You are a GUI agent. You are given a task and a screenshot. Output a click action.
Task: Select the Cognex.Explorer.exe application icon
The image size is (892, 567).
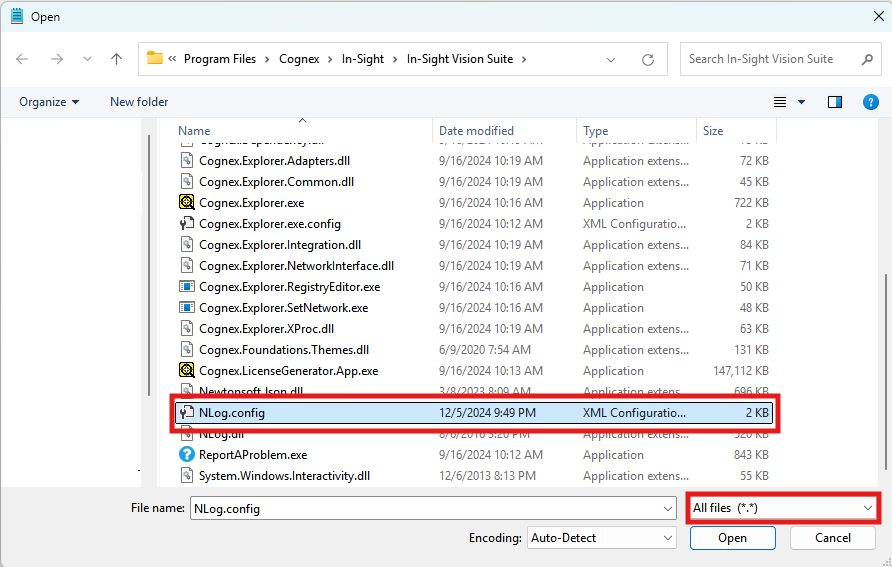[x=187, y=202]
